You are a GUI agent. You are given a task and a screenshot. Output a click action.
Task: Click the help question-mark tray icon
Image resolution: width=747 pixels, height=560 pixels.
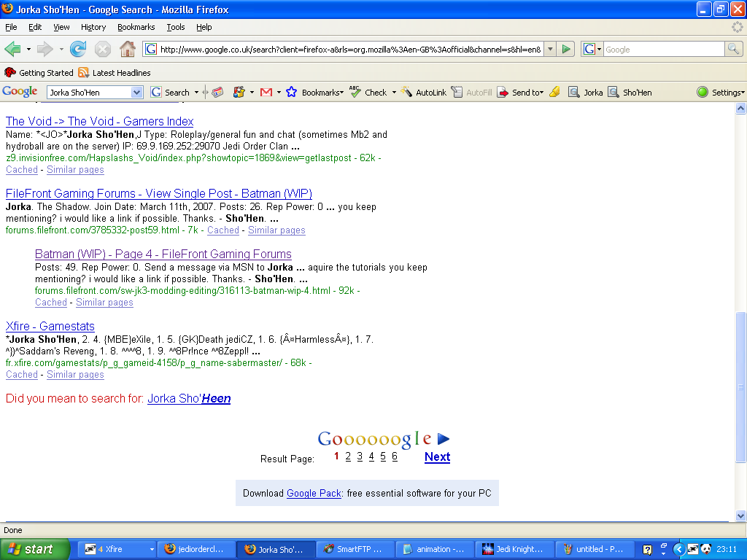(x=647, y=550)
